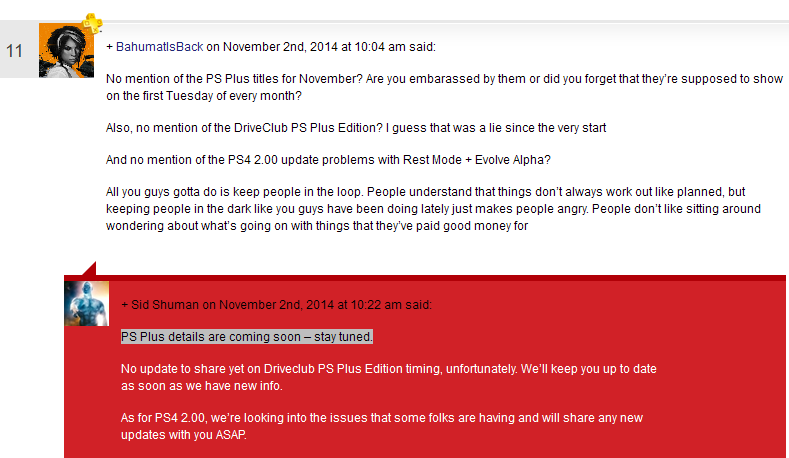Open BahumatIsBack's profile avatar image
Viewport: 789px width, 458px height.
(x=66, y=50)
